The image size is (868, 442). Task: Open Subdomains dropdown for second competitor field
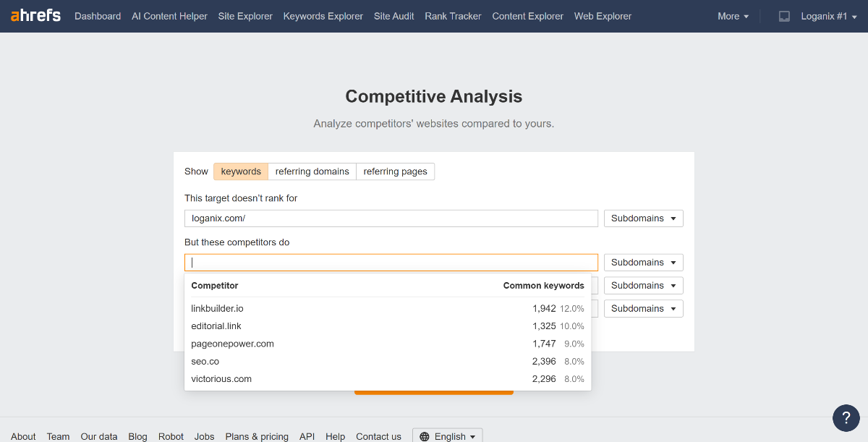coord(644,286)
